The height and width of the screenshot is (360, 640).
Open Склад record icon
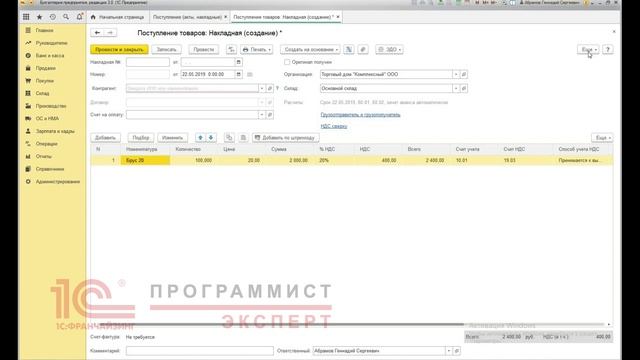[x=464, y=88]
